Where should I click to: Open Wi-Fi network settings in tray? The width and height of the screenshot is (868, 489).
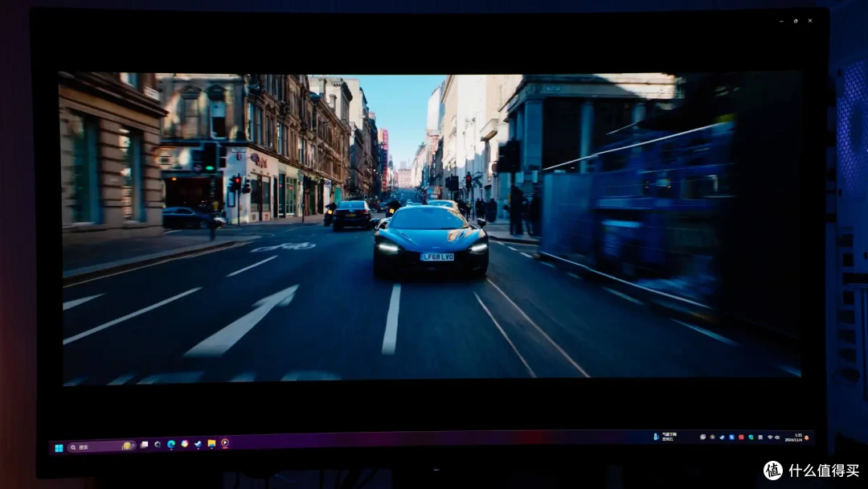pyautogui.click(x=770, y=438)
